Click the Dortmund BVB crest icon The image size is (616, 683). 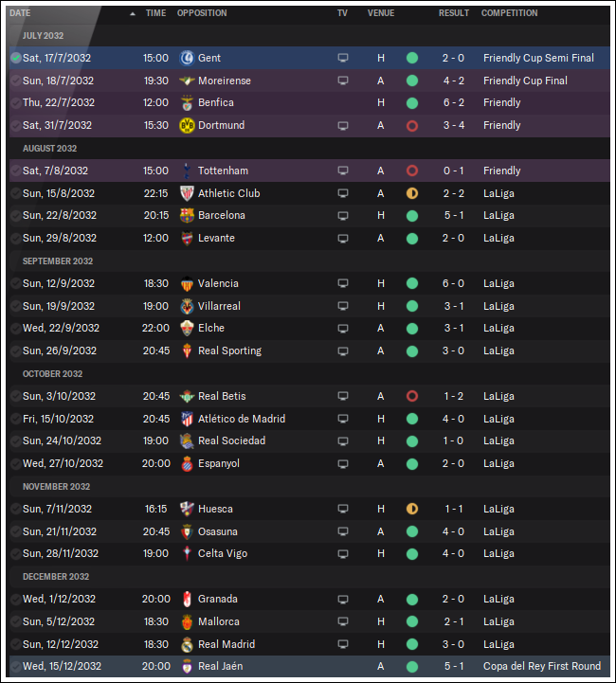(187, 125)
